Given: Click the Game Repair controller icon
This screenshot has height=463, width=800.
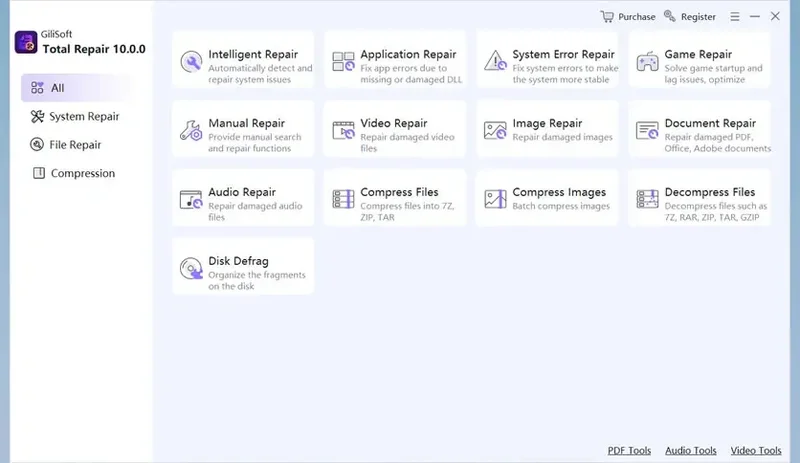Looking at the screenshot, I should click(647, 62).
